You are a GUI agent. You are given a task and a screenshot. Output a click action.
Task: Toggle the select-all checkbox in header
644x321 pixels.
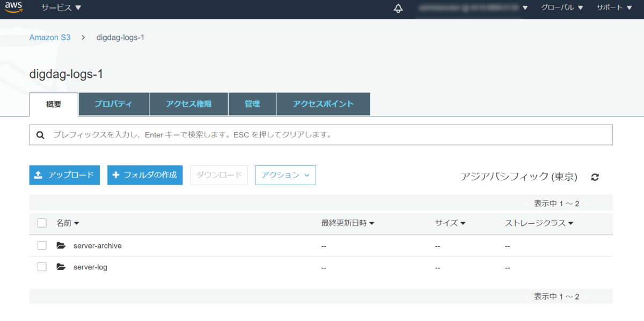tap(42, 223)
